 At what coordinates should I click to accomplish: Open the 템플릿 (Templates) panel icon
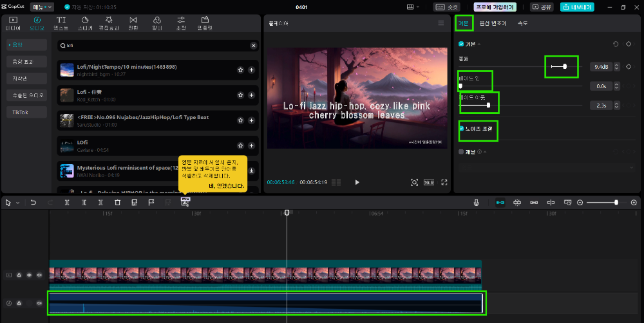pos(205,23)
